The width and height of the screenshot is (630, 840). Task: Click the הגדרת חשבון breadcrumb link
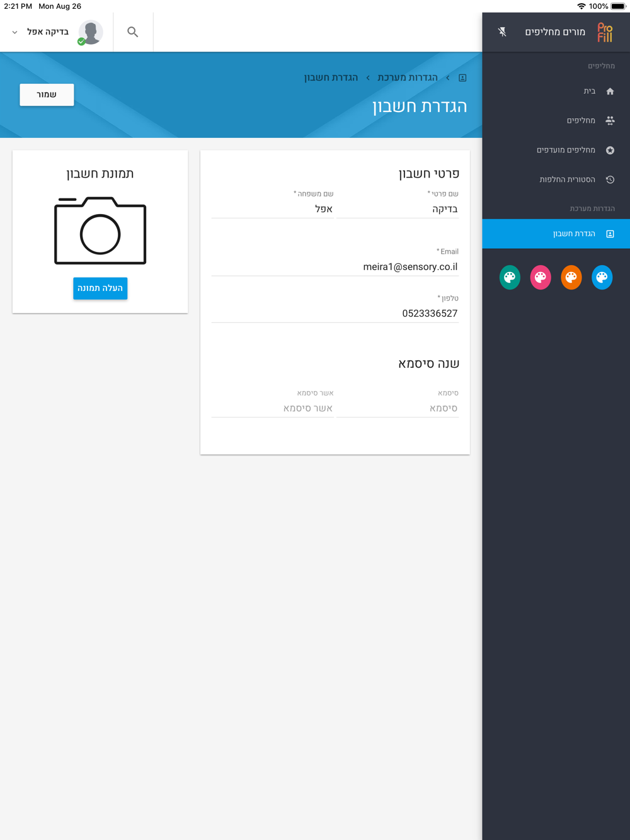point(331,77)
